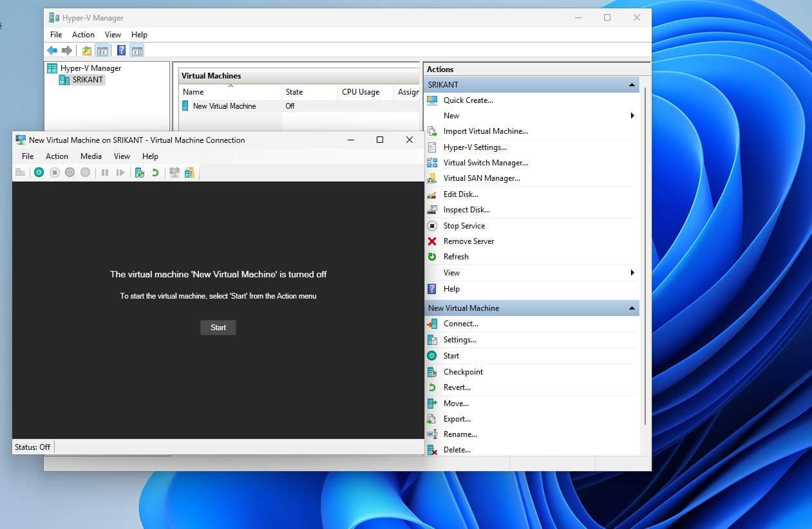Take a checkpoint using the toolbar icon

tap(139, 172)
